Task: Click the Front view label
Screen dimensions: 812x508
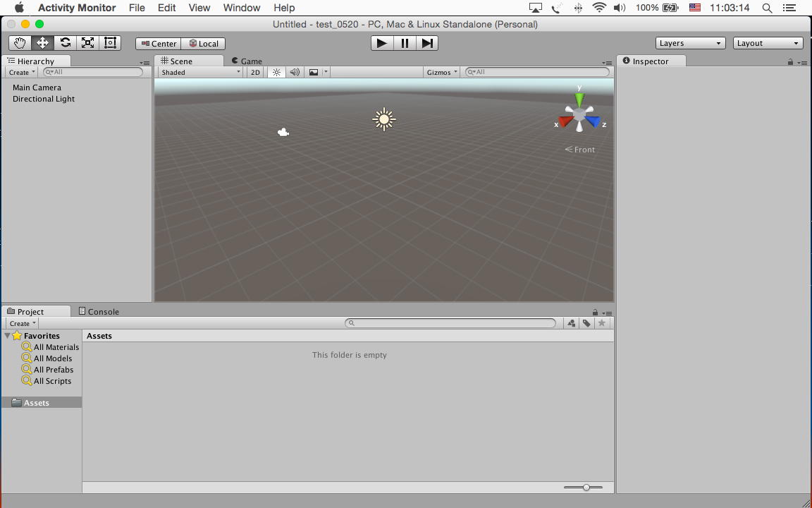Action: pyautogui.click(x=580, y=150)
